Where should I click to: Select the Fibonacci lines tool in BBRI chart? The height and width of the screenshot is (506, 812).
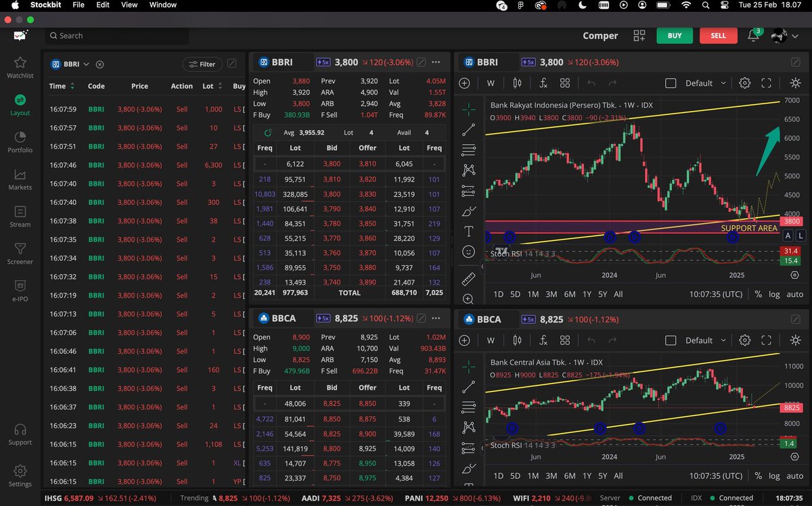click(468, 149)
